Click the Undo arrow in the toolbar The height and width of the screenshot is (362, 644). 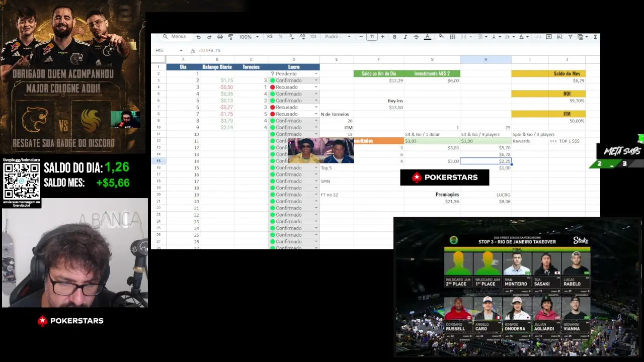(x=199, y=37)
